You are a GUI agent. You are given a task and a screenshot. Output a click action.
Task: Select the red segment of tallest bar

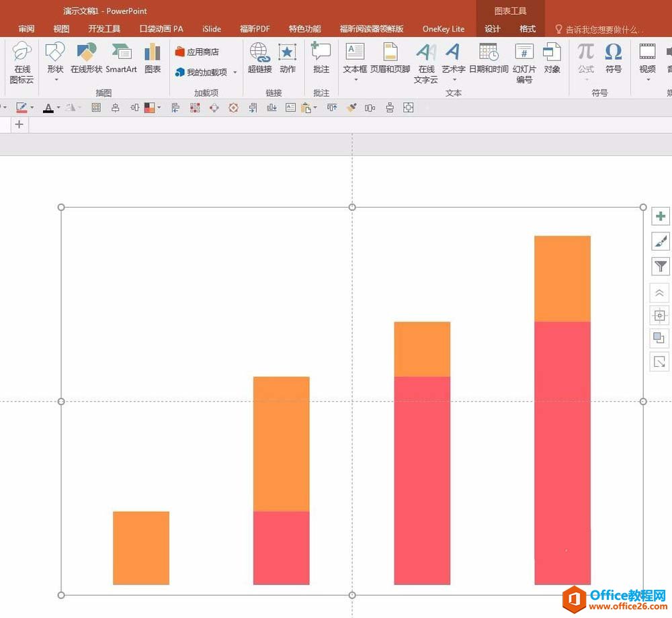point(562,453)
